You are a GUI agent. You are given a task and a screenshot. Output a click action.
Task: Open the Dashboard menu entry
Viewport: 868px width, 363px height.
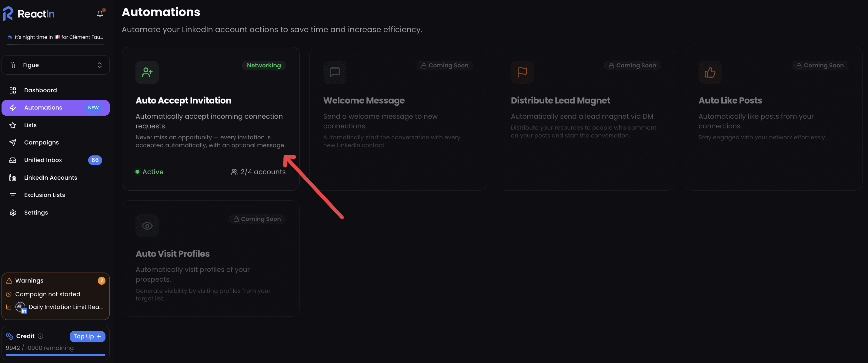point(40,90)
